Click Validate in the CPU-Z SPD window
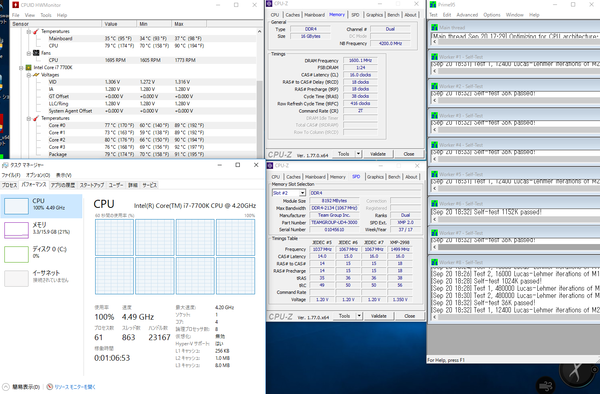The width and height of the screenshot is (600, 394). click(378, 316)
